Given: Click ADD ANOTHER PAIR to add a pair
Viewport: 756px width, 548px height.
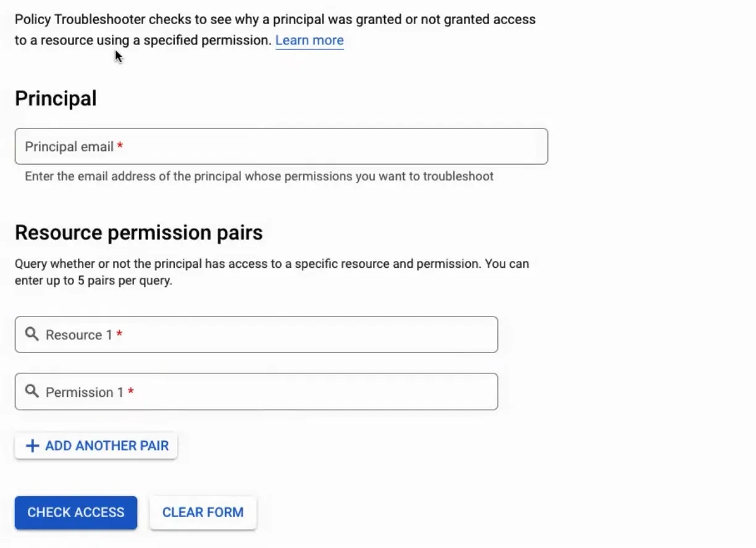Looking at the screenshot, I should click(96, 446).
